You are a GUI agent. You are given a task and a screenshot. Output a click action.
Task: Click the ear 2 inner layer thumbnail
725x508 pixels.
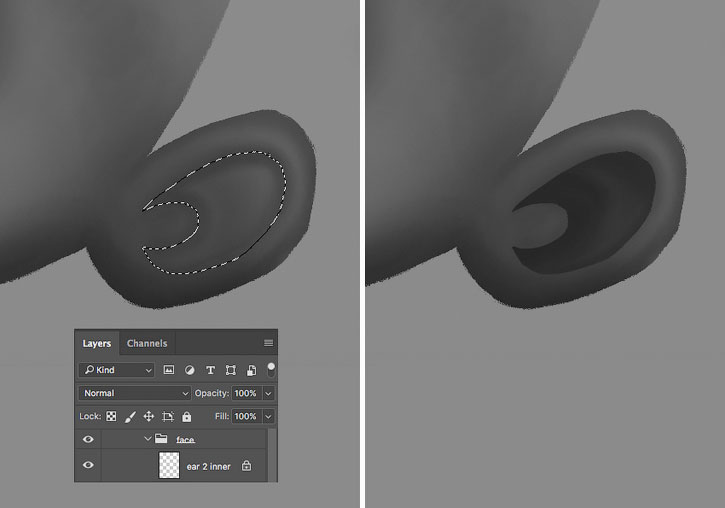[x=169, y=465]
